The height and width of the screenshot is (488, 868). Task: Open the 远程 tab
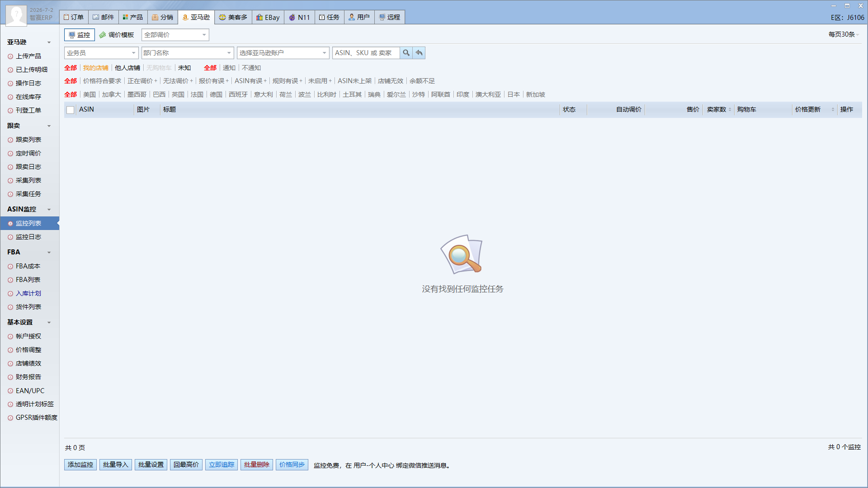pos(390,17)
